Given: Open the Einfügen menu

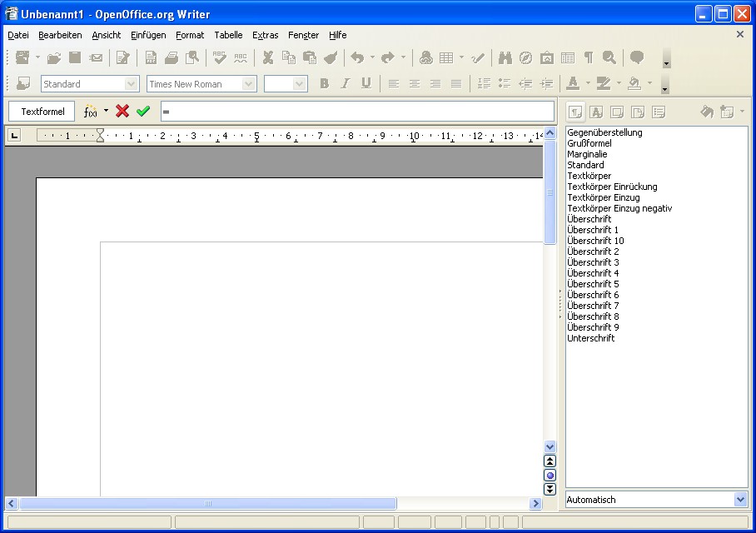Looking at the screenshot, I should tap(148, 35).
